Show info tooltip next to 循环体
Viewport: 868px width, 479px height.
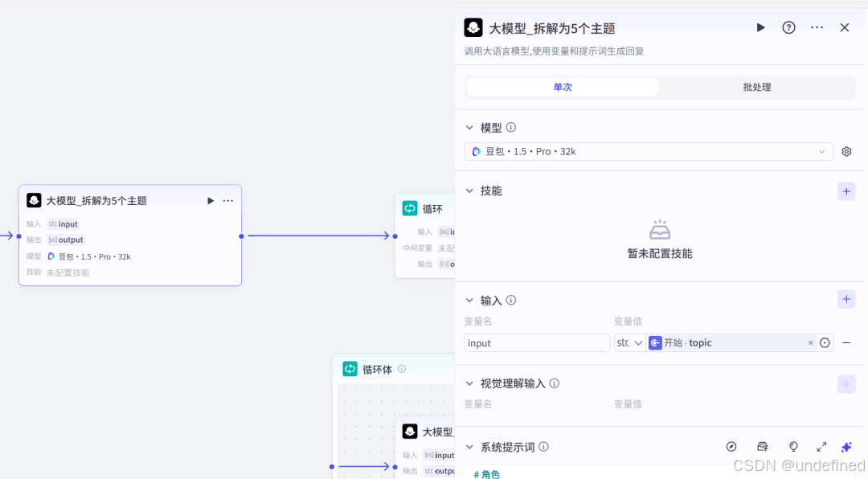(x=402, y=369)
